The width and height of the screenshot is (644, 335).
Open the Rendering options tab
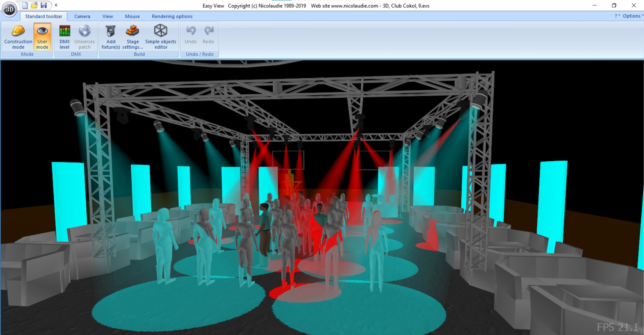pyautogui.click(x=172, y=16)
